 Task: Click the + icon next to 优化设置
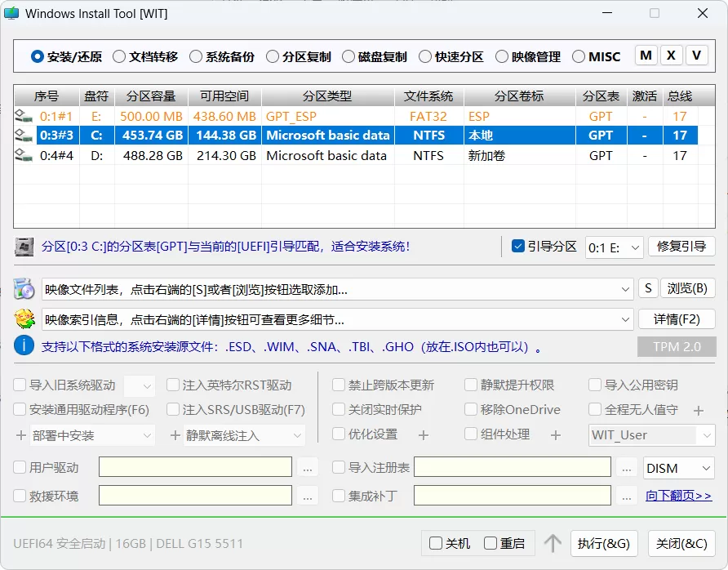pyautogui.click(x=422, y=434)
